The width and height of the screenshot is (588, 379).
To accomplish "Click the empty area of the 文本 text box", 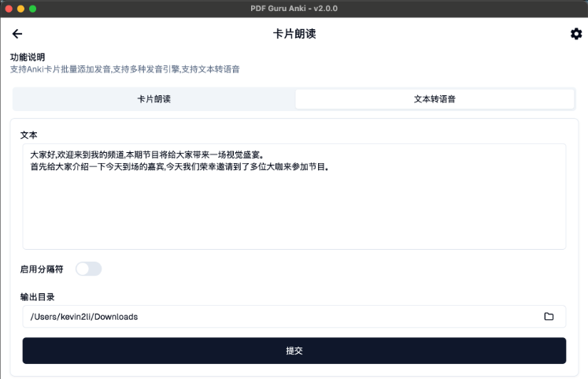I will (x=294, y=213).
